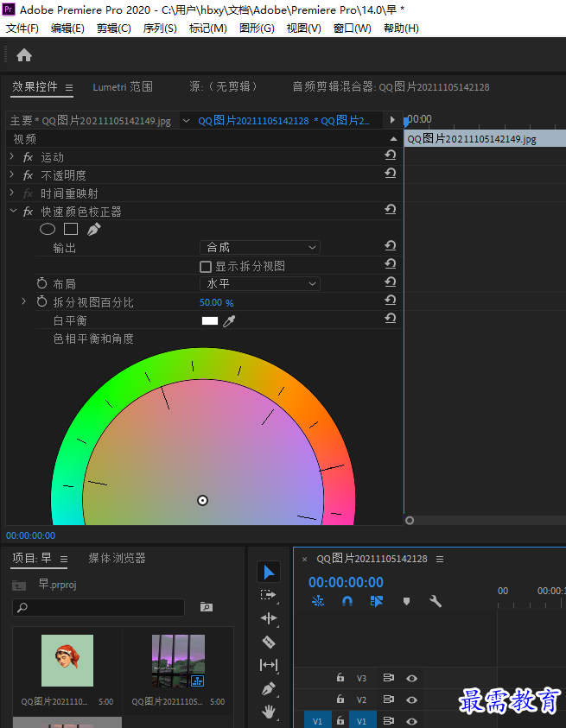Image resolution: width=566 pixels, height=728 pixels.
Task: Click the project search input field
Action: point(99,607)
